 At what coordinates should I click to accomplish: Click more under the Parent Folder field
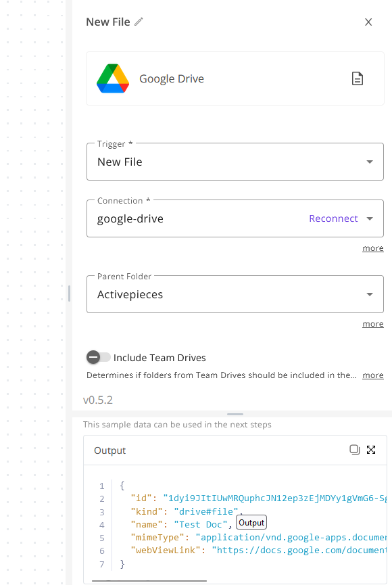click(x=373, y=324)
